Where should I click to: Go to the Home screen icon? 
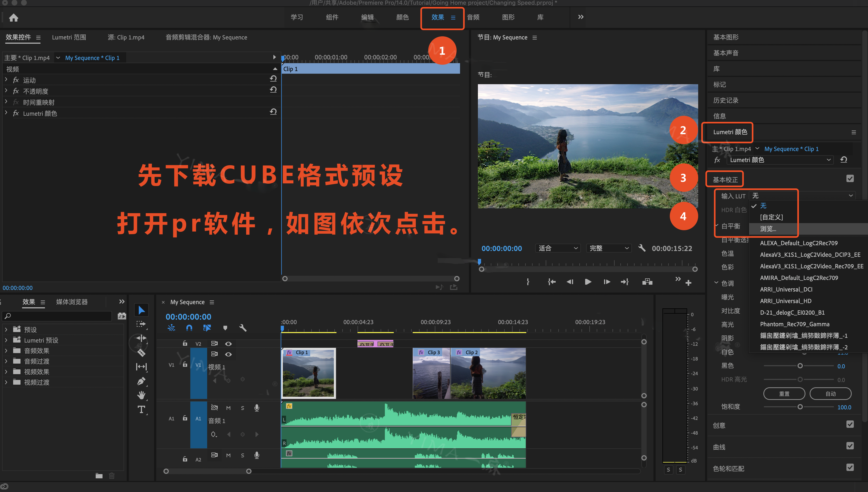[13, 18]
